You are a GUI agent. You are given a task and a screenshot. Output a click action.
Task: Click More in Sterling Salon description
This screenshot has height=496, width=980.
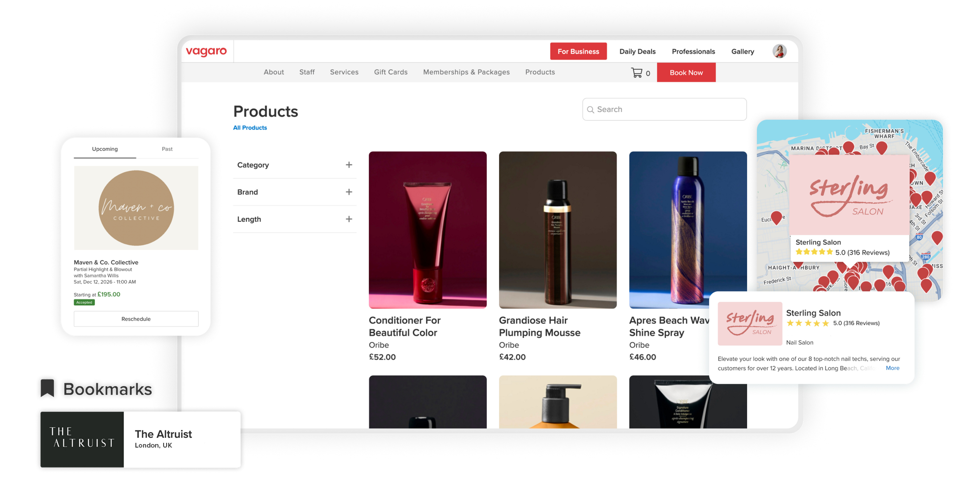[892, 368]
